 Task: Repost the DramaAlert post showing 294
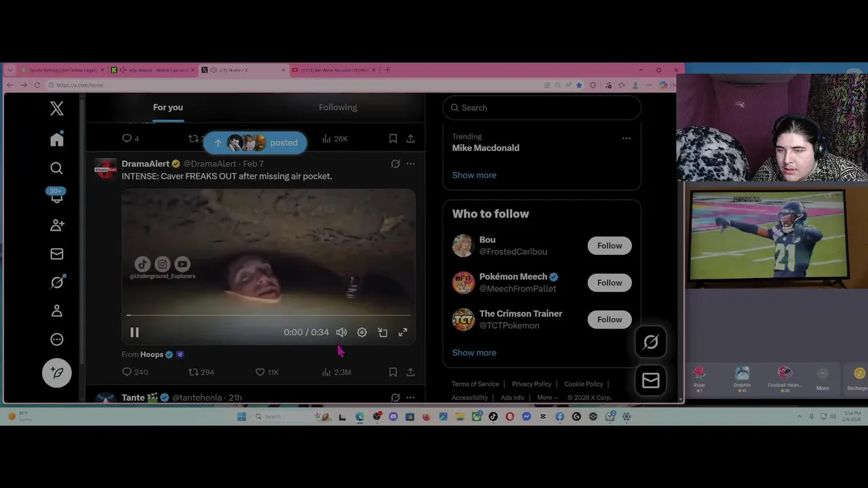click(x=201, y=372)
